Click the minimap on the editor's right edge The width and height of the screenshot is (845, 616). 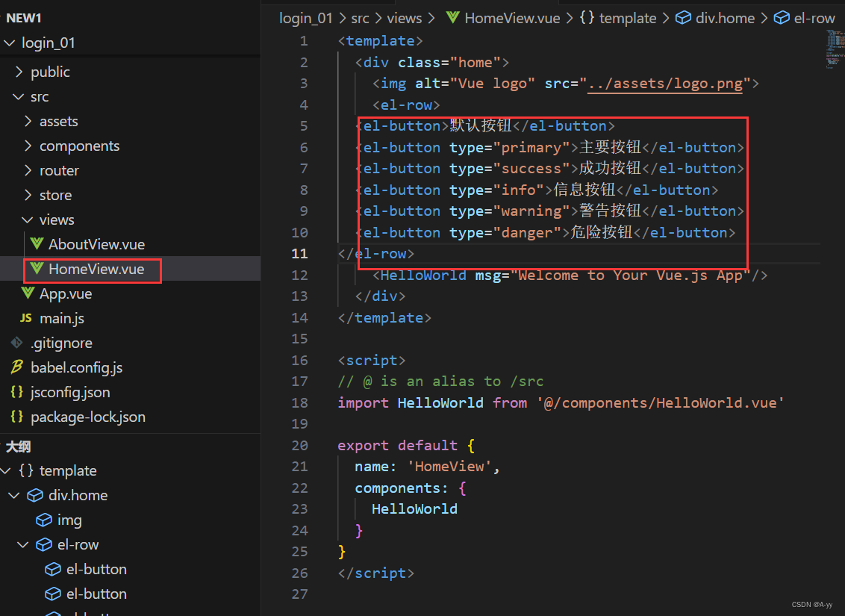(x=835, y=49)
